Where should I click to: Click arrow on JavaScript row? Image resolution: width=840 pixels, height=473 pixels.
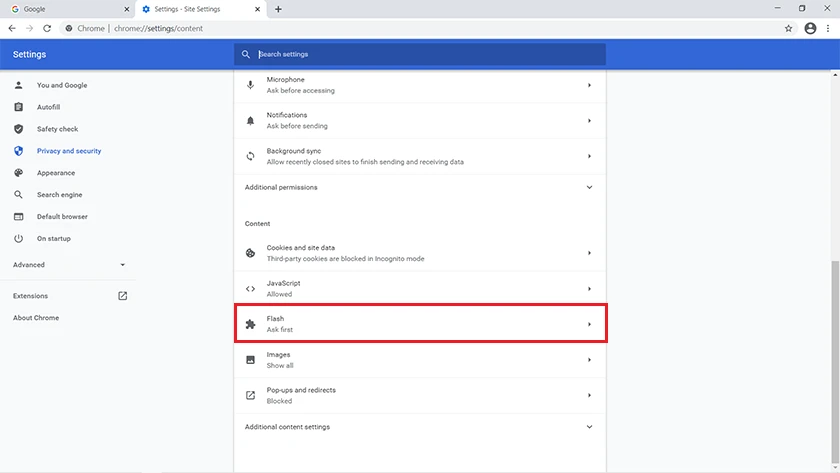589,289
